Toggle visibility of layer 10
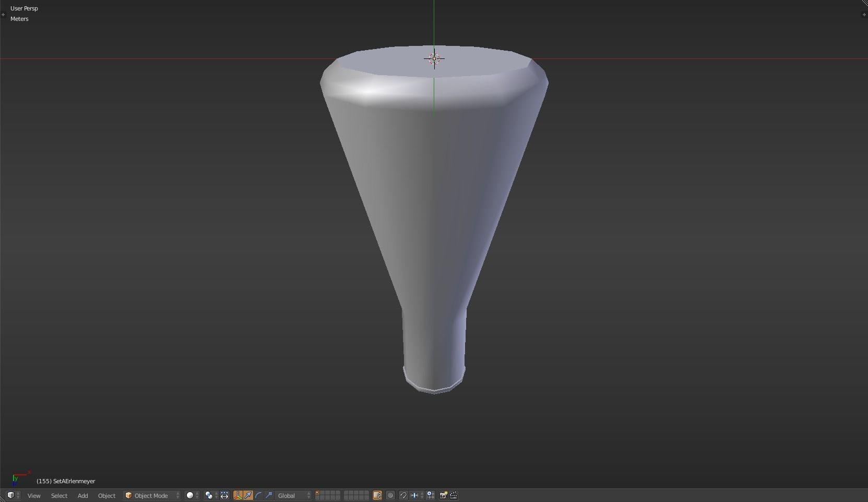868x502 pixels. click(x=366, y=493)
